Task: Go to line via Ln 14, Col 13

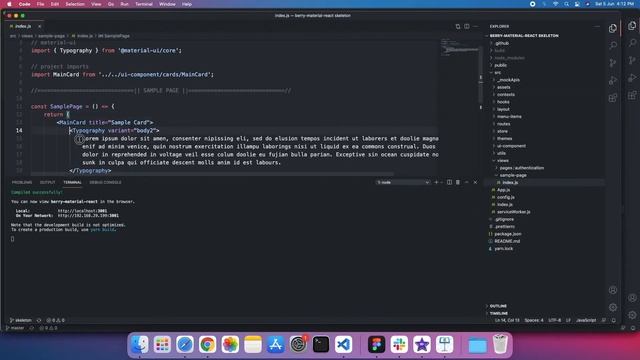Action: point(507,320)
